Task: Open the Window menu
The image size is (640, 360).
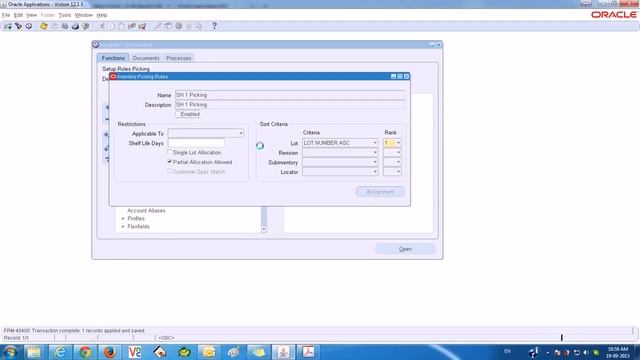Action: click(84, 15)
